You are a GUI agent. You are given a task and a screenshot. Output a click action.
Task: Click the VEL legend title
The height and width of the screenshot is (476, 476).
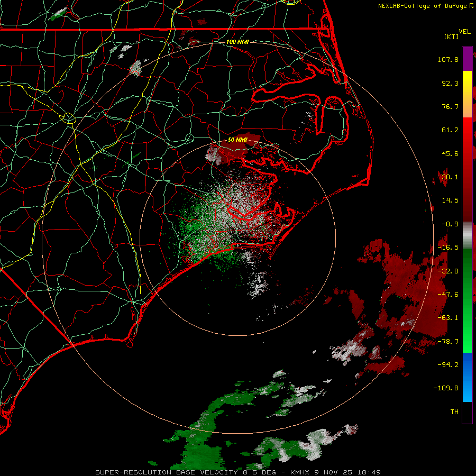(464, 32)
